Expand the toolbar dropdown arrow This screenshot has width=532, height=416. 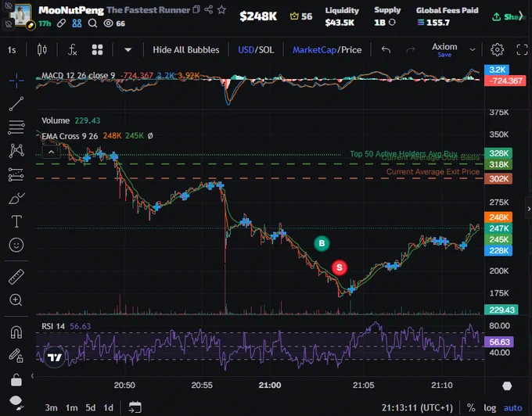pyautogui.click(x=128, y=50)
